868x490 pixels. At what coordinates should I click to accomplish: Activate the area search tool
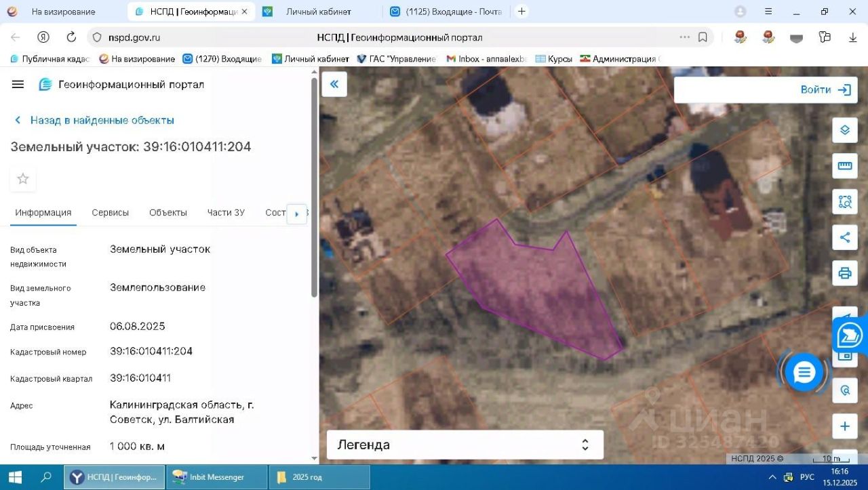coord(844,201)
